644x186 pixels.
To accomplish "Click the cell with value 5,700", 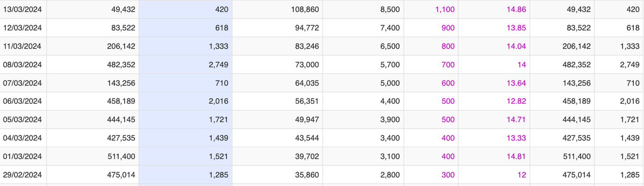I will pos(390,64).
